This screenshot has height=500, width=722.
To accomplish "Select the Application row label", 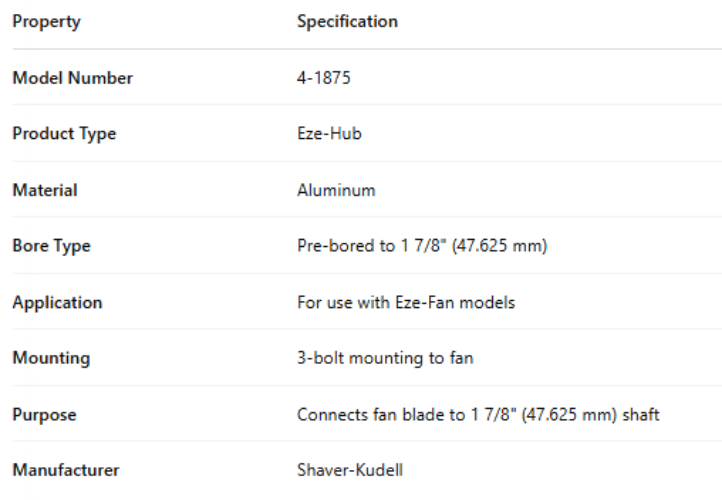I will pyautogui.click(x=57, y=302).
